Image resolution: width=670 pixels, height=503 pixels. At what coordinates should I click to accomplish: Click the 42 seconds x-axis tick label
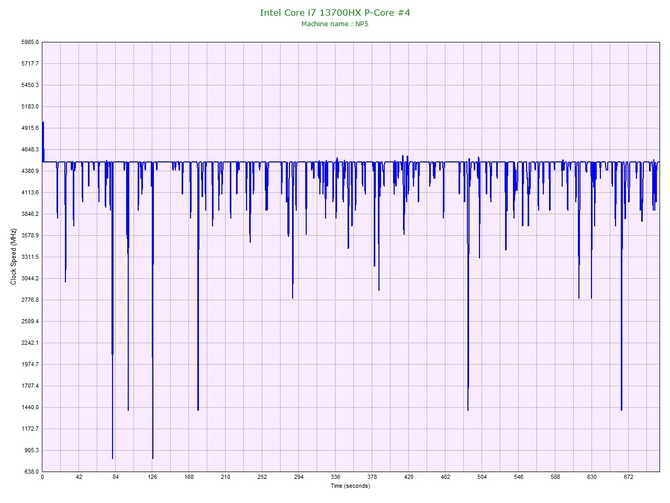click(79, 477)
